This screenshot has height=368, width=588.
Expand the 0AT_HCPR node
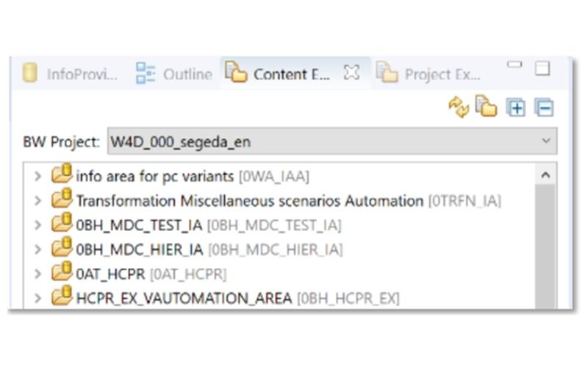(x=38, y=274)
